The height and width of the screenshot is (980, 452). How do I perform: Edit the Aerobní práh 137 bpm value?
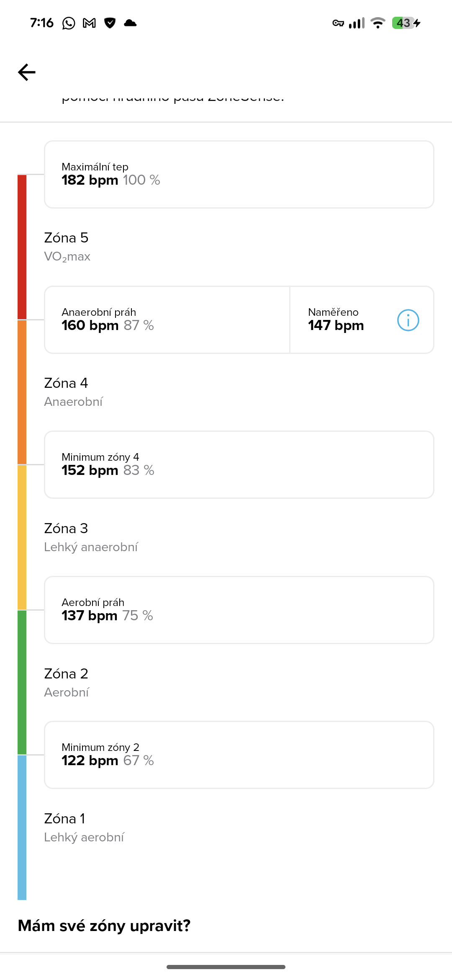click(239, 610)
